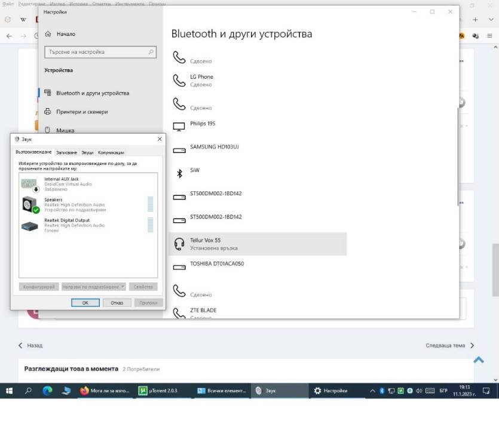Select the SAMSUNG HD103UJ drive
This screenshot has width=499, height=448.
coord(258,151)
